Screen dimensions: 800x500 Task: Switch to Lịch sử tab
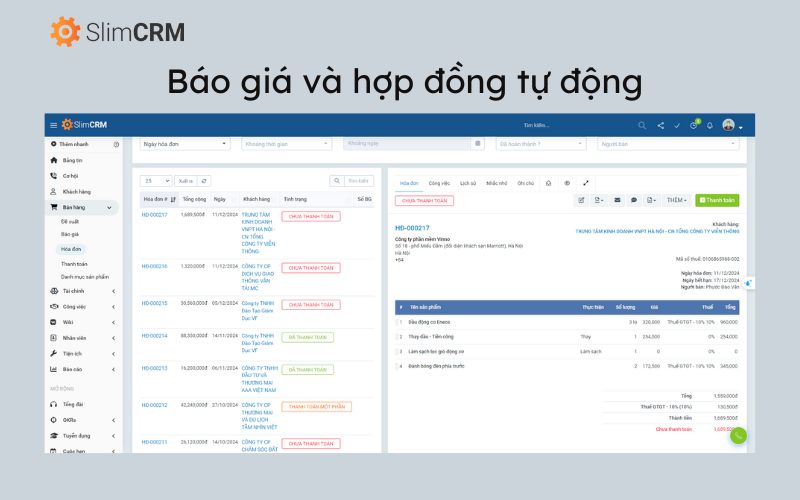click(468, 184)
